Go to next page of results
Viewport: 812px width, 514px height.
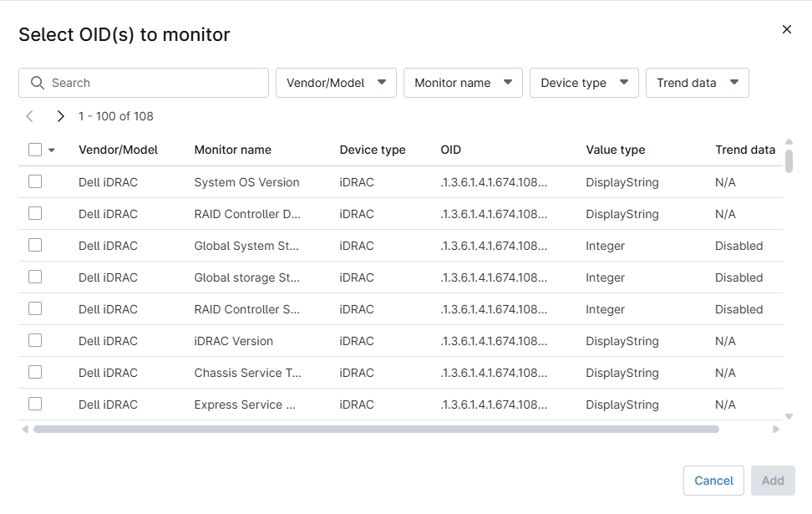point(61,116)
